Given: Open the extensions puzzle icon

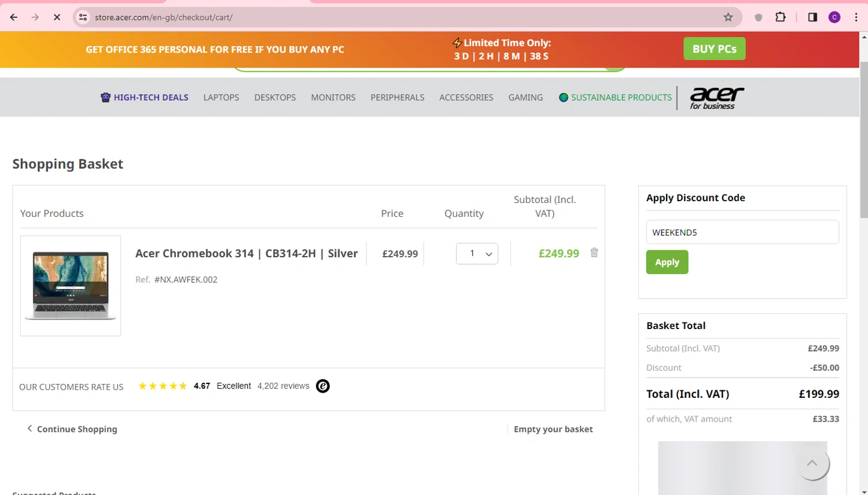Looking at the screenshot, I should coord(781,17).
